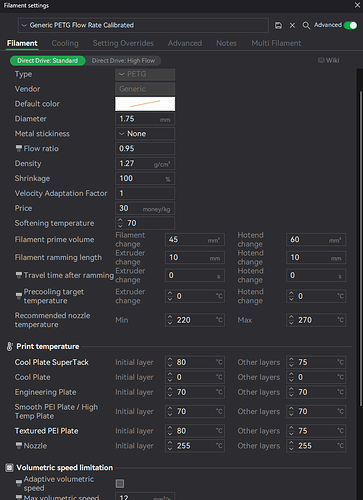Click Filament prime volume filament change field
Screen dimensions: 363x500
pyautogui.click(x=195, y=240)
